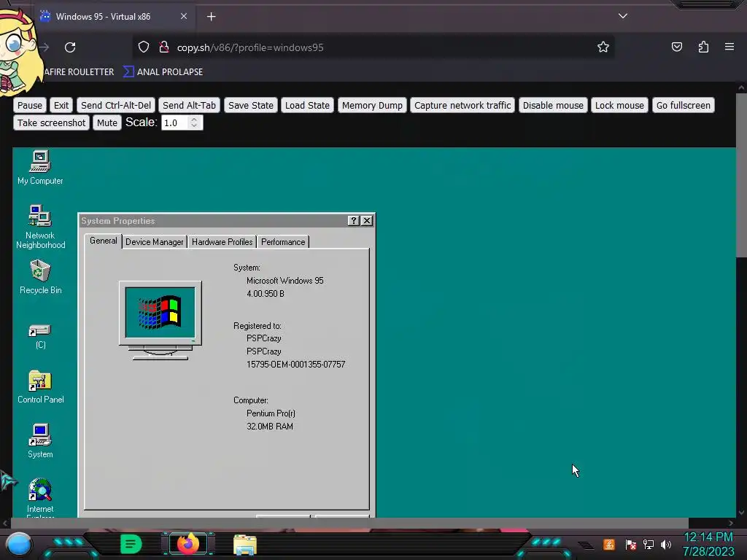Select the Internet Explorer desktop icon
The height and width of the screenshot is (560, 747).
(x=40, y=497)
